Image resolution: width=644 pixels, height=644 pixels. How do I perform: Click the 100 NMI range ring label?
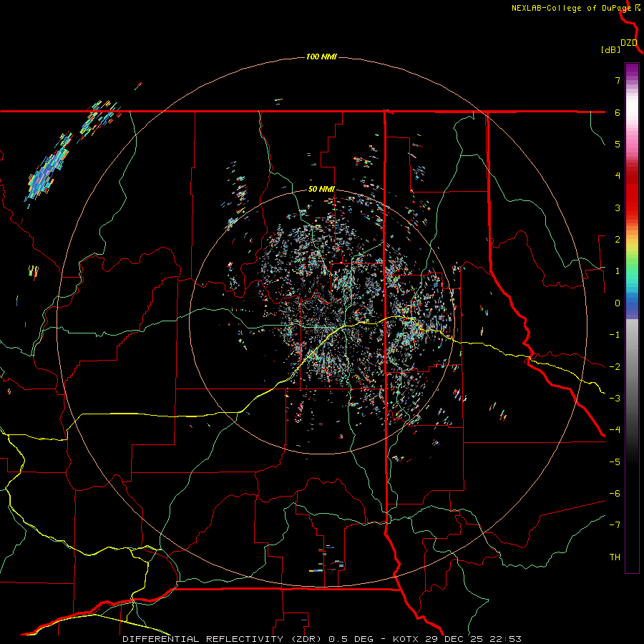click(321, 57)
